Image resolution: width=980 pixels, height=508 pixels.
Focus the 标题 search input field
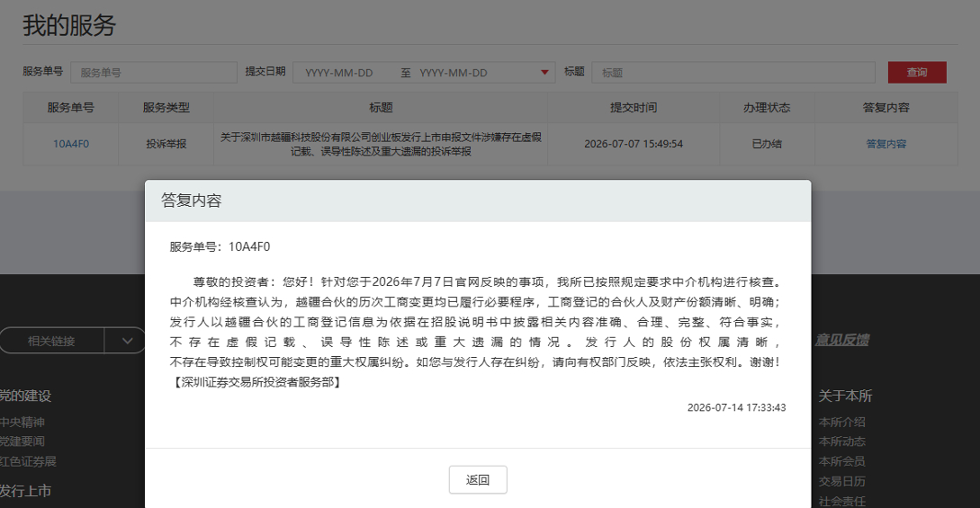pyautogui.click(x=733, y=73)
